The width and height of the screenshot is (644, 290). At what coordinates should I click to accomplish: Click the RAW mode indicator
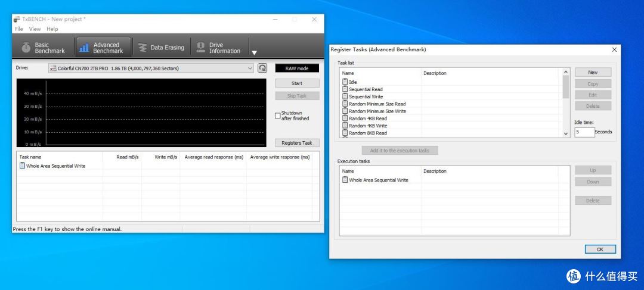coord(297,68)
